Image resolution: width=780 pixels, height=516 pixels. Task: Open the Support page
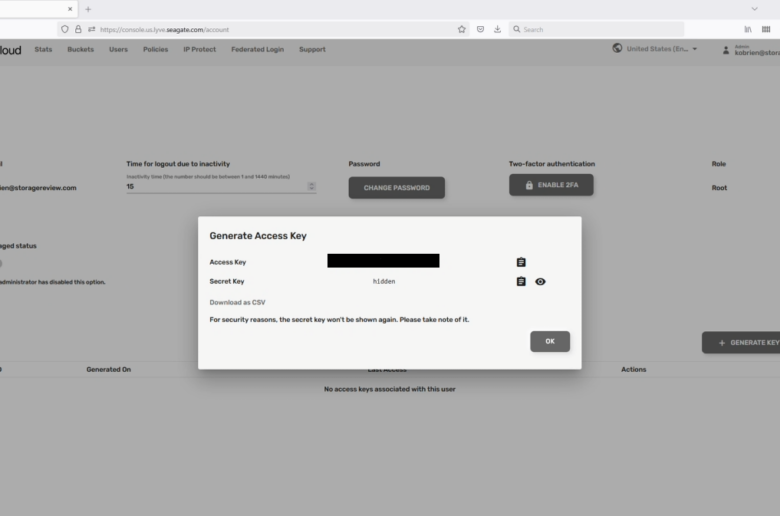[x=312, y=49]
